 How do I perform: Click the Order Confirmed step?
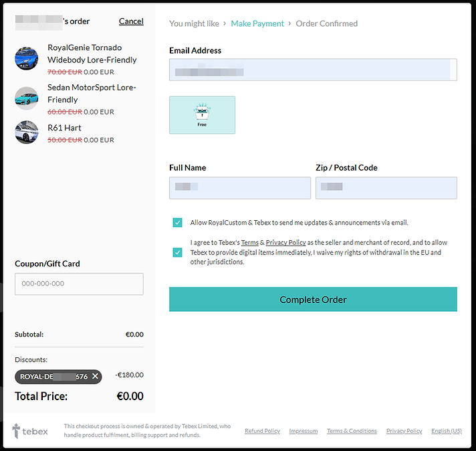point(327,23)
